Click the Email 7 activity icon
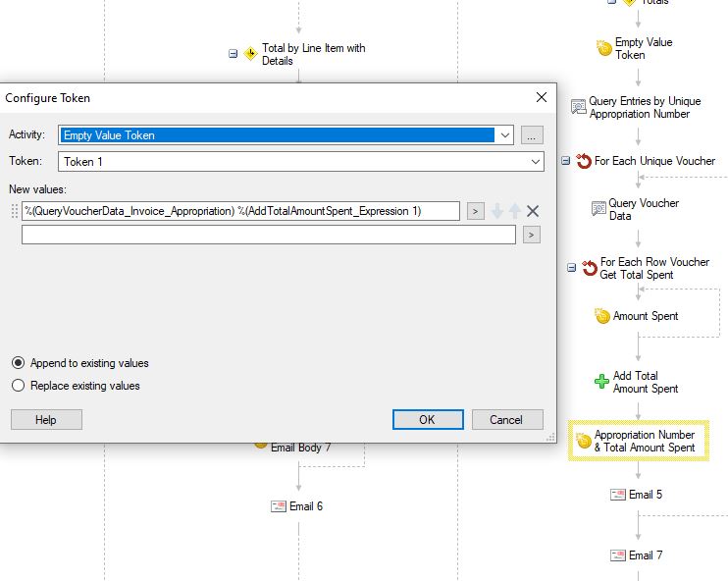728x581 pixels. click(x=618, y=555)
